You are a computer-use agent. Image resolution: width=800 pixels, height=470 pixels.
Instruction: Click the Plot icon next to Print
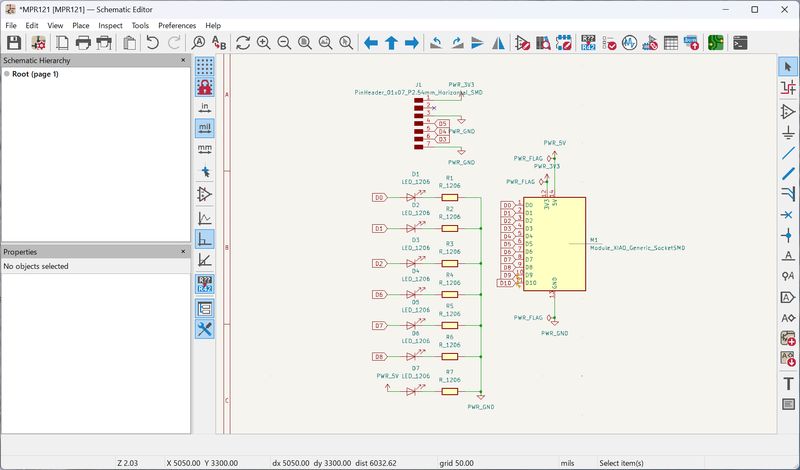point(104,43)
